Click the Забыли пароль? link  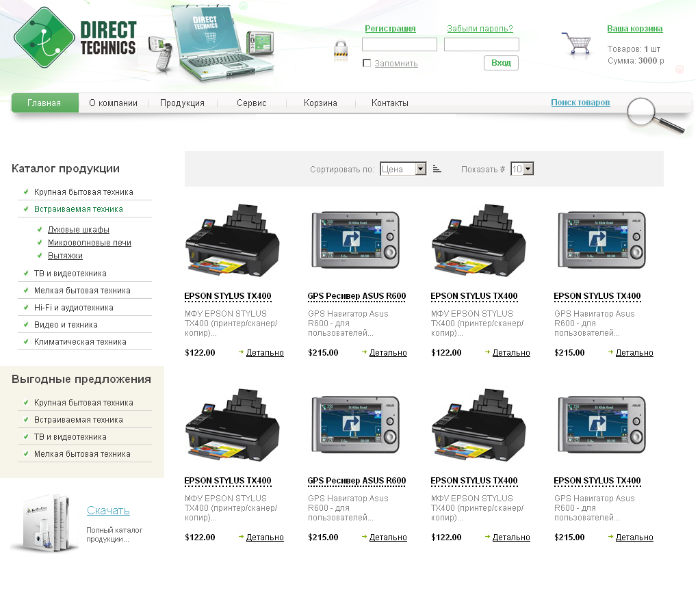tap(480, 29)
